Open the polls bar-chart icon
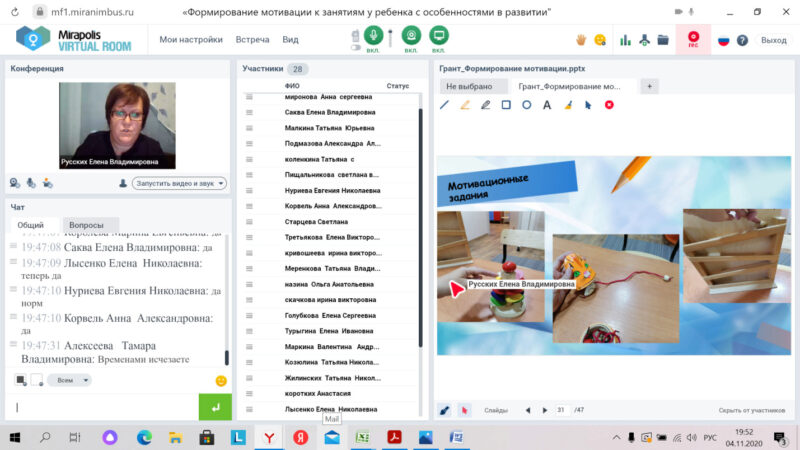Screen dimensions: 800x450 pos(625,40)
